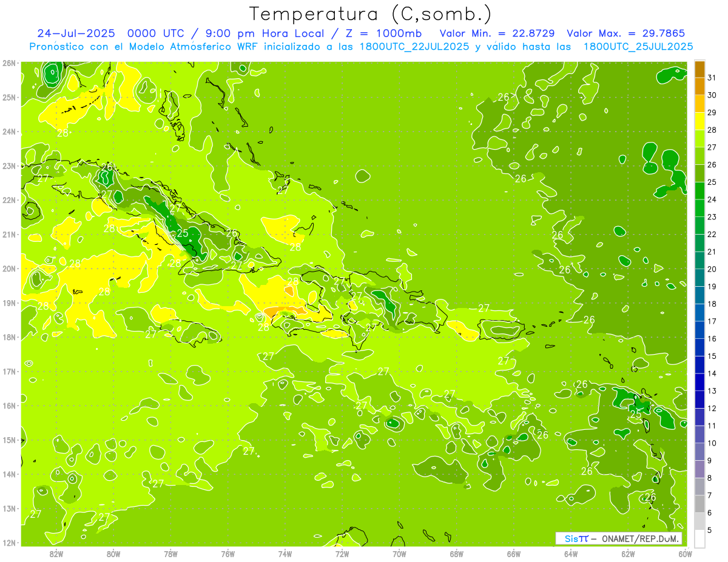Click the colorbar label 17

[712, 321]
